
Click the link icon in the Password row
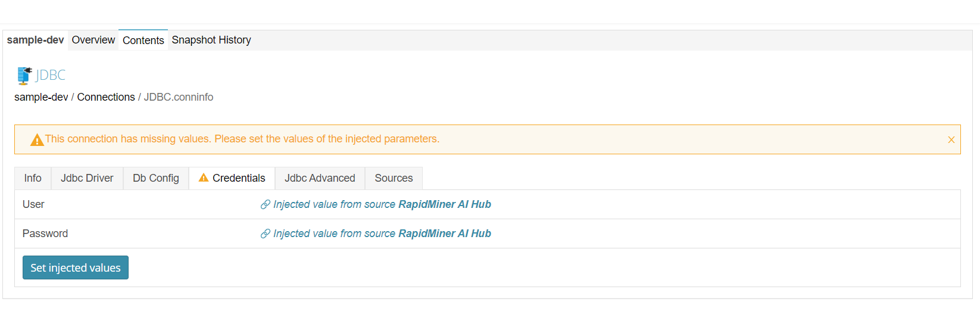click(266, 234)
